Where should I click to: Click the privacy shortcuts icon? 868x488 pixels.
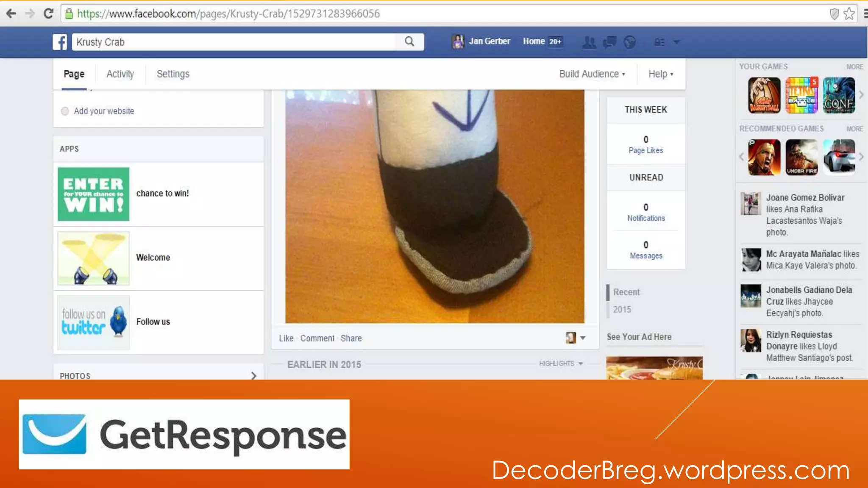point(659,42)
